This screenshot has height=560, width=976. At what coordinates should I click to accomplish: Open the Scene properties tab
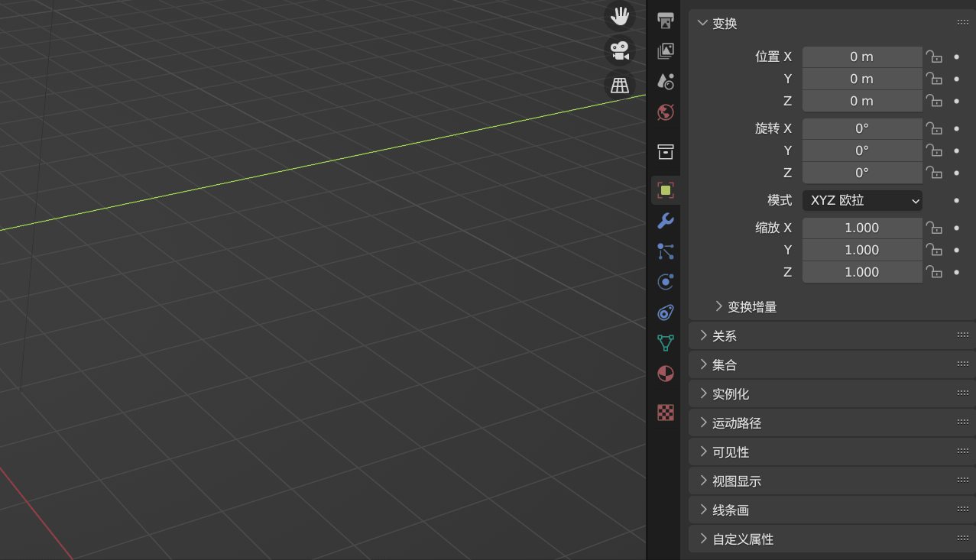click(666, 81)
